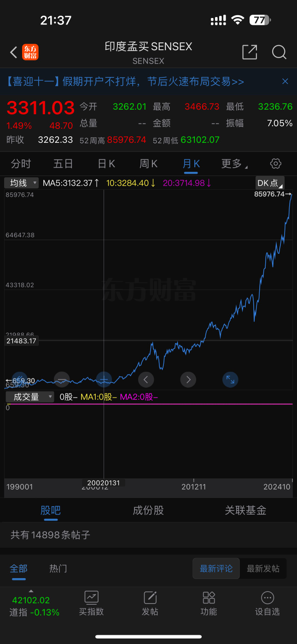Tap the 道指 42102.02 ticker

pyautogui.click(x=31, y=600)
